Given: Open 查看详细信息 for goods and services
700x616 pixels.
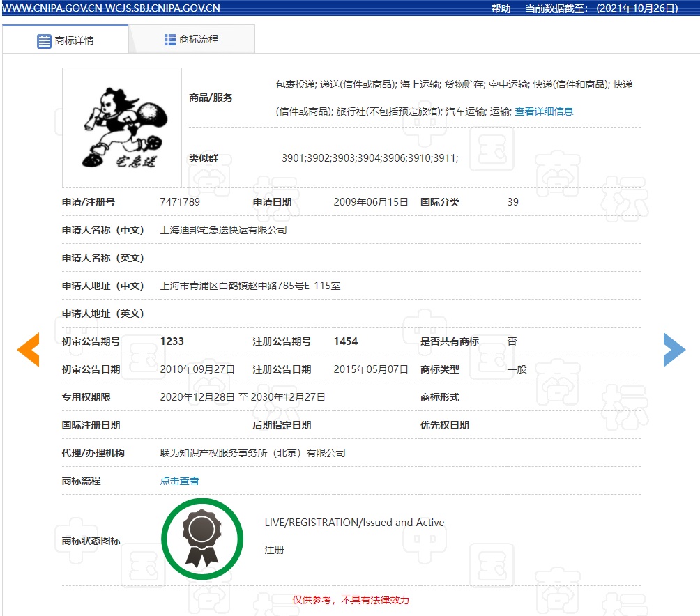Looking at the screenshot, I should (543, 111).
